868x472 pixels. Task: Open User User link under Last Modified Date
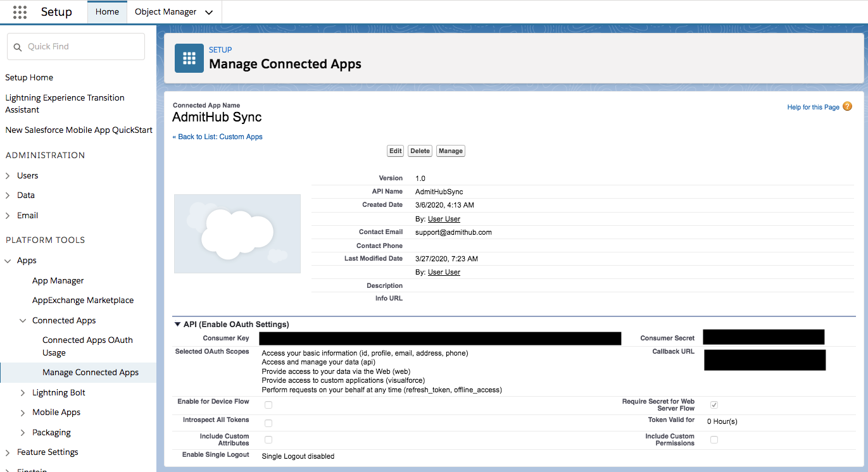coord(444,272)
